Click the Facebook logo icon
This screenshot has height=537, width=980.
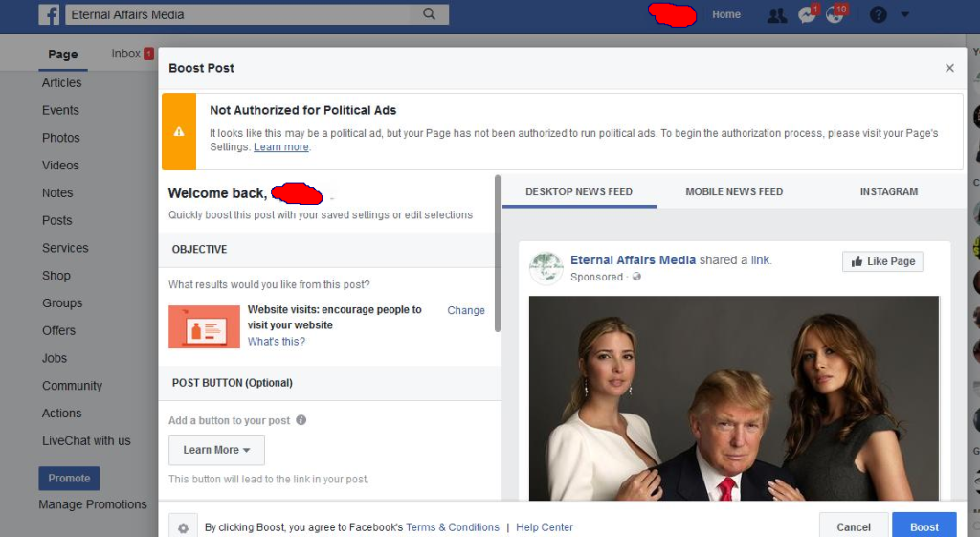click(49, 14)
